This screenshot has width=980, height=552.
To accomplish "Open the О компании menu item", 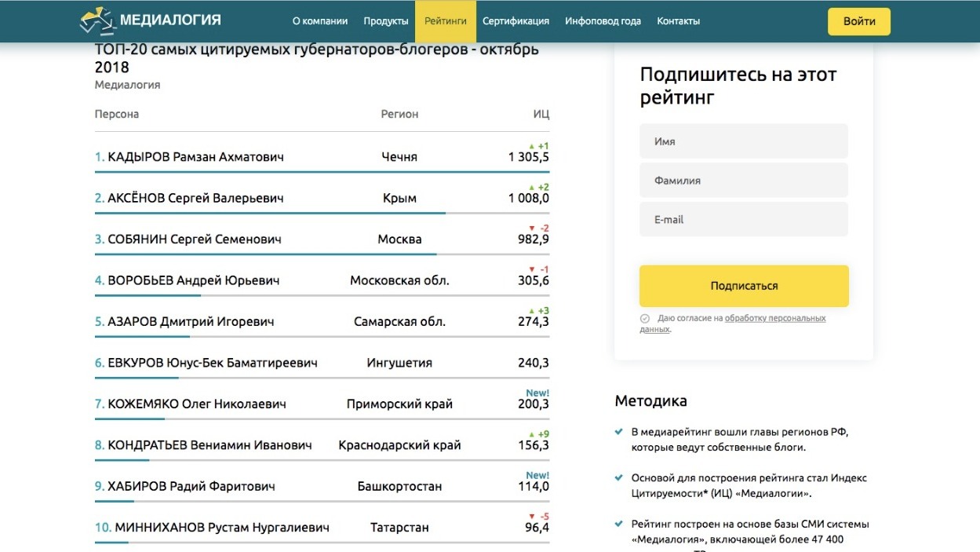I will (319, 21).
